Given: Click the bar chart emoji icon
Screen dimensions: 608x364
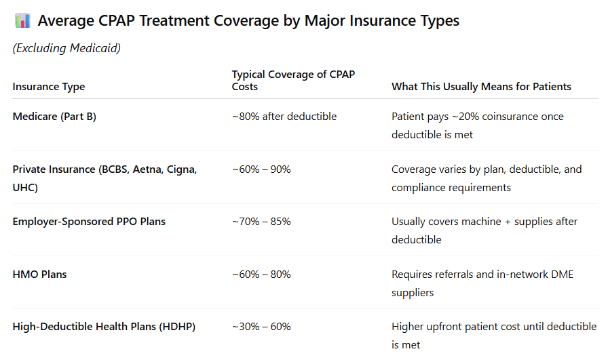Looking at the screenshot, I should pyautogui.click(x=22, y=21).
